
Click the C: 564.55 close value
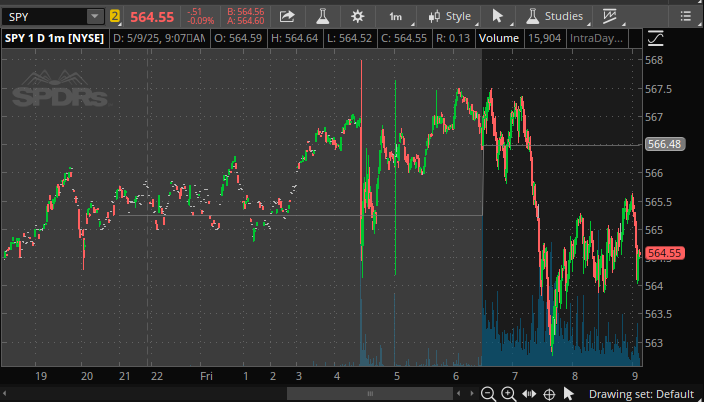(x=404, y=39)
